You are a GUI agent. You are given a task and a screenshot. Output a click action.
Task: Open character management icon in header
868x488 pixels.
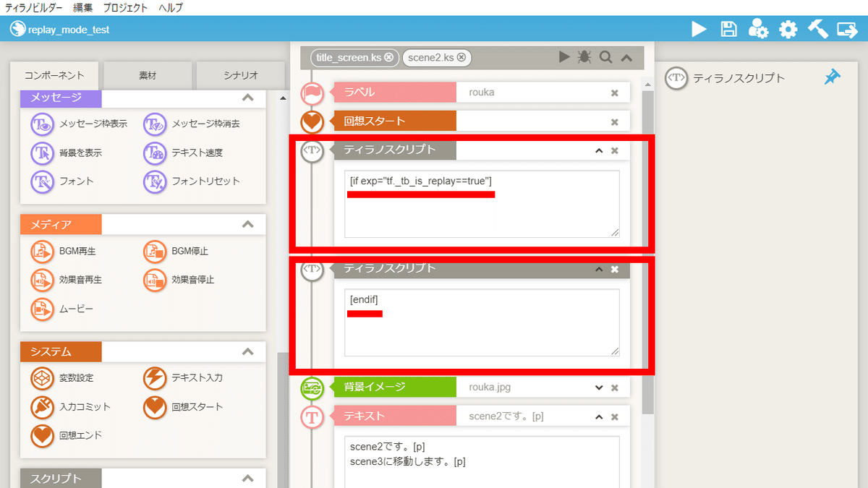click(758, 29)
